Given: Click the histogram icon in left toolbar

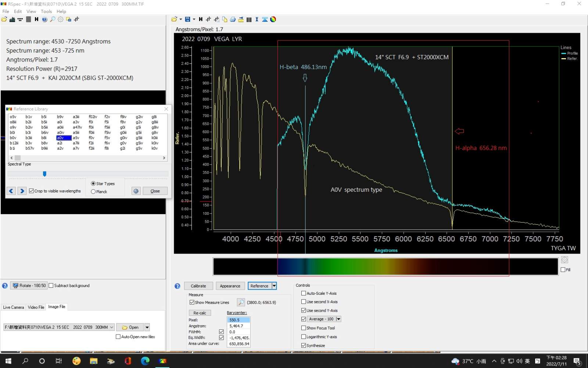Looking at the screenshot, I should pos(12,20).
